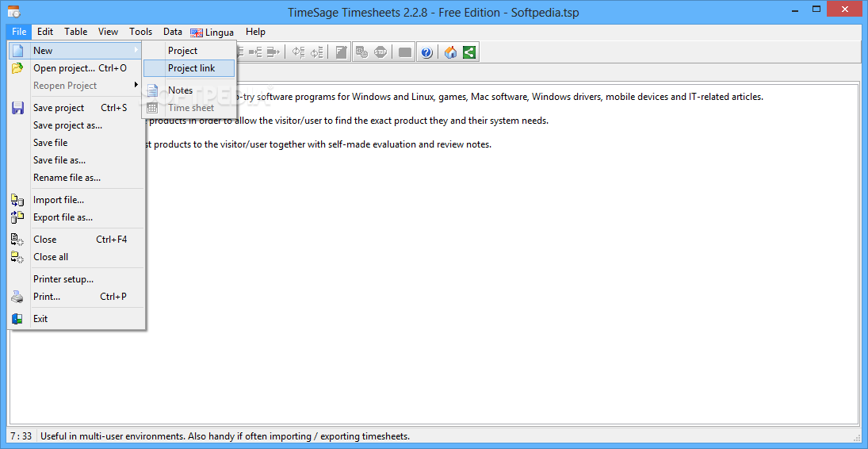Click the greyed box-with-right-arrow toolbar icon

click(x=273, y=52)
